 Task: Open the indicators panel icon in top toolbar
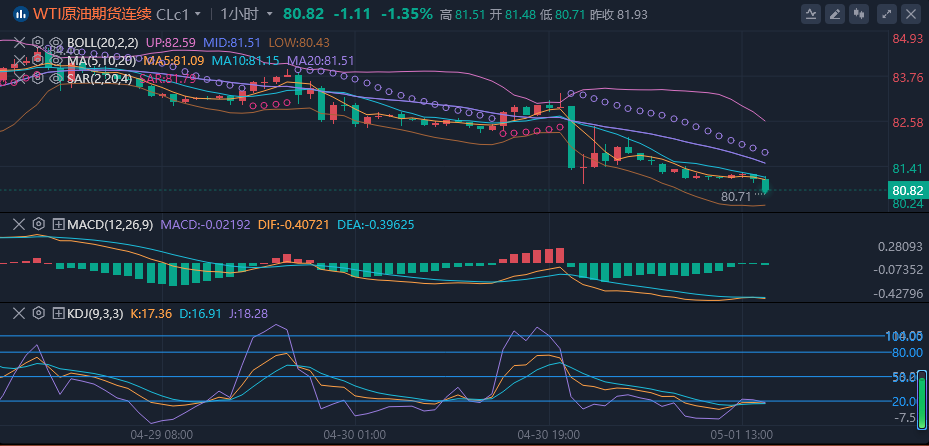click(808, 14)
